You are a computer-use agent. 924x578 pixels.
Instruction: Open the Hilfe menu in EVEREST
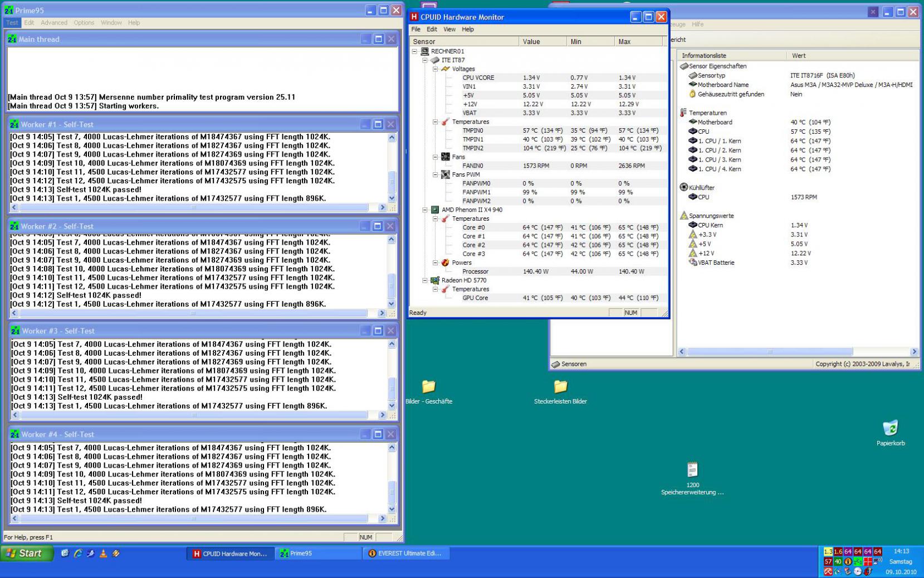click(698, 25)
